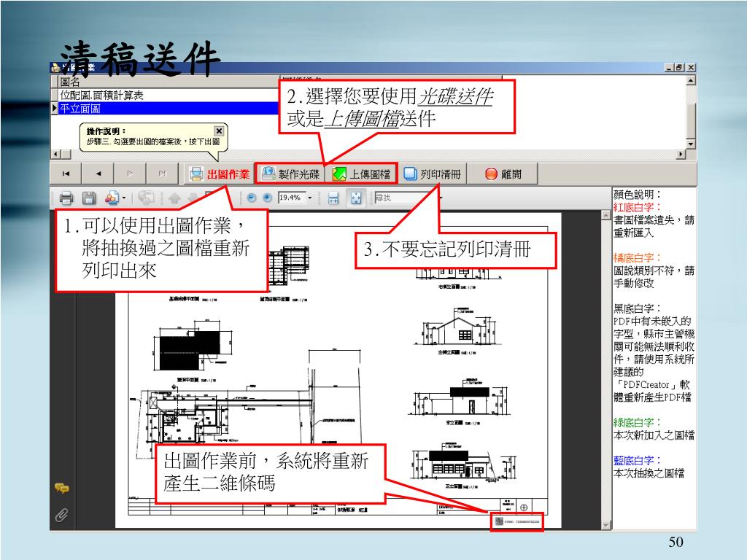Image resolution: width=747 pixels, height=560 pixels.
Task: Open the PDF comments panel icon
Action: coord(61,488)
